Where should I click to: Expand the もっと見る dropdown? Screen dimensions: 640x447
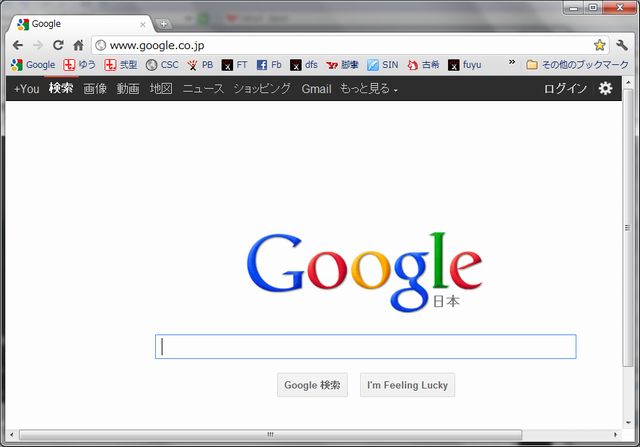pos(369,89)
